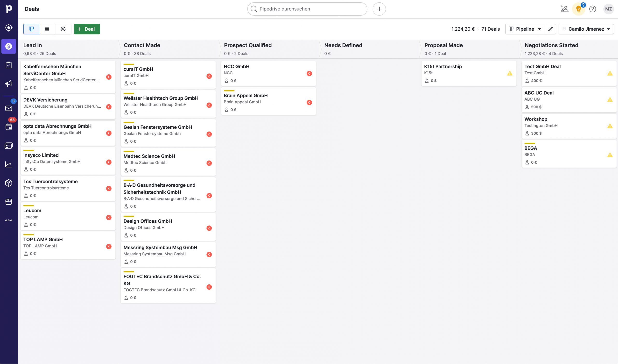Click the more options ellipsis in sidebar
The width and height of the screenshot is (618, 364).
9,220
